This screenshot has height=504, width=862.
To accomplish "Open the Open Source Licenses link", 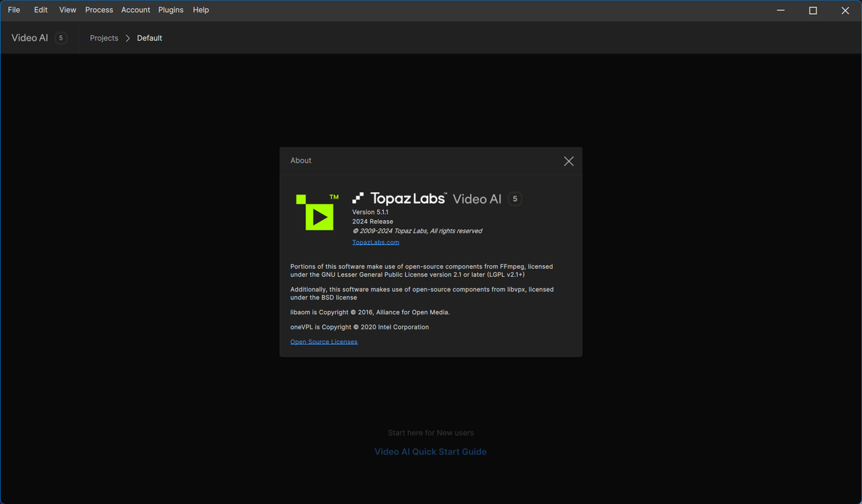I will [324, 342].
